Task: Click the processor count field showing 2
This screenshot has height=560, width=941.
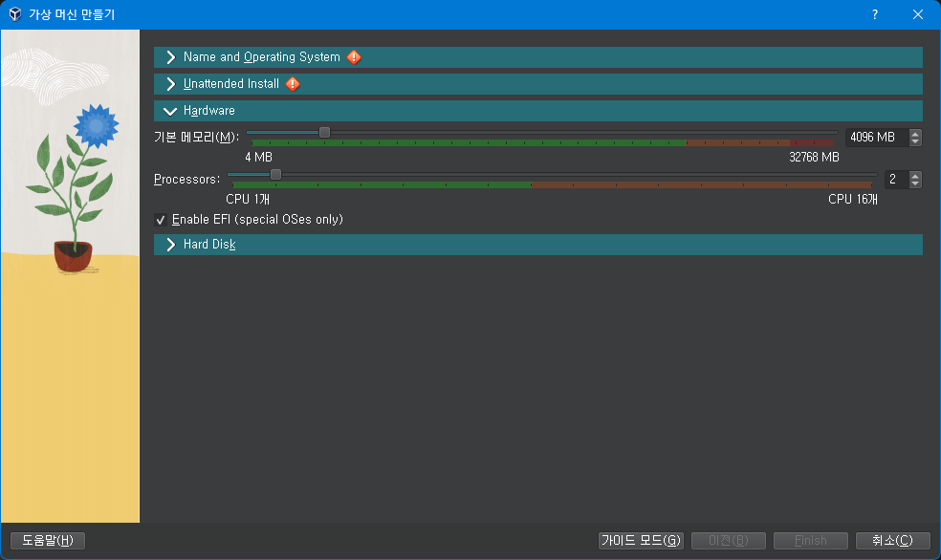Action: coord(897,180)
